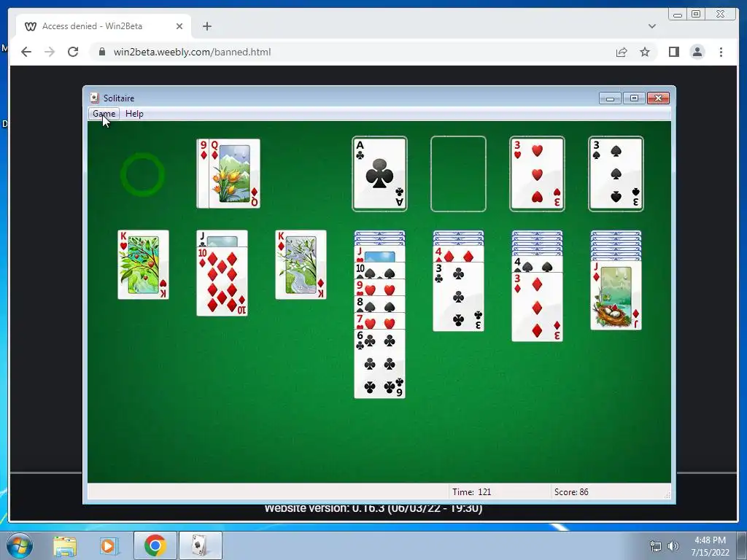Select the Jack of diamonds in last column
The width and height of the screenshot is (747, 560).
pyautogui.click(x=616, y=295)
